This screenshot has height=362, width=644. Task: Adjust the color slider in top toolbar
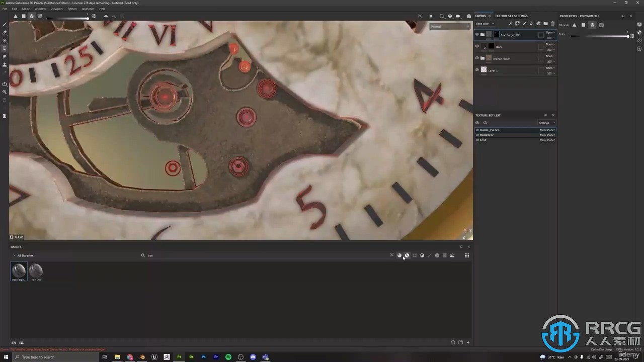pos(68,18)
